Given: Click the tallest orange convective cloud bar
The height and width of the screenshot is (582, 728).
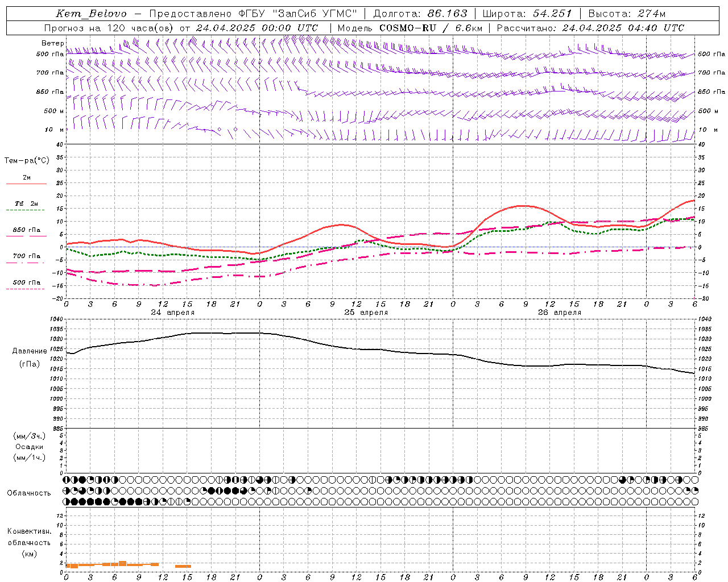Looking at the screenshot, I should [x=122, y=563].
